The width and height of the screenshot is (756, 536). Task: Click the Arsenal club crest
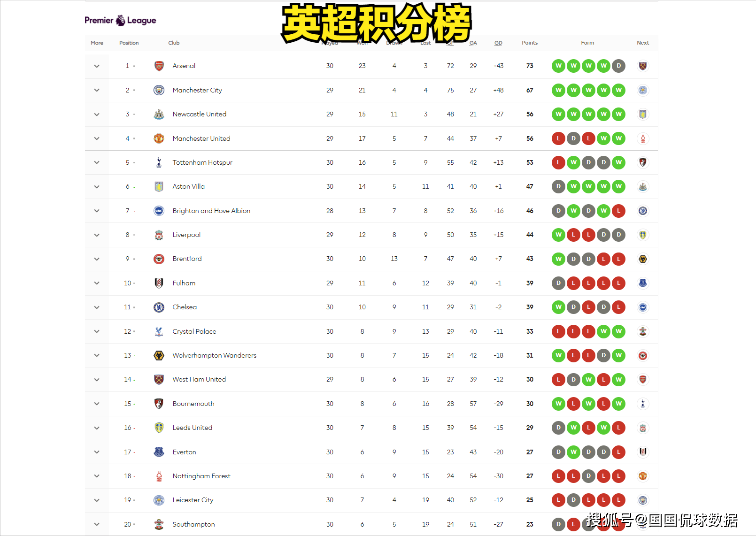(x=159, y=66)
